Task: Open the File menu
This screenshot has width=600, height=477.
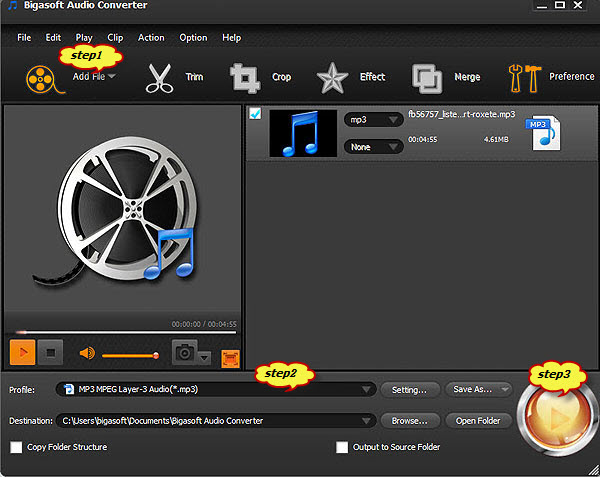Action: (24, 37)
